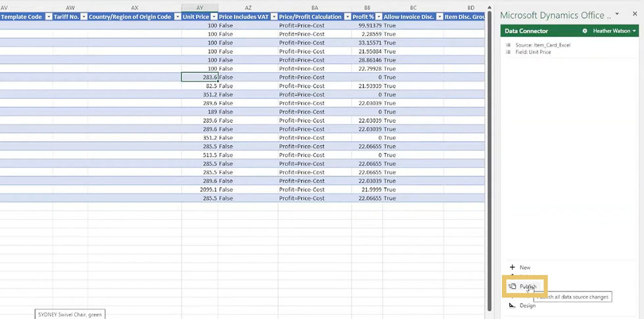Select the Profit % cell 28.86146
Image resolution: width=644 pixels, height=319 pixels.
(x=367, y=60)
